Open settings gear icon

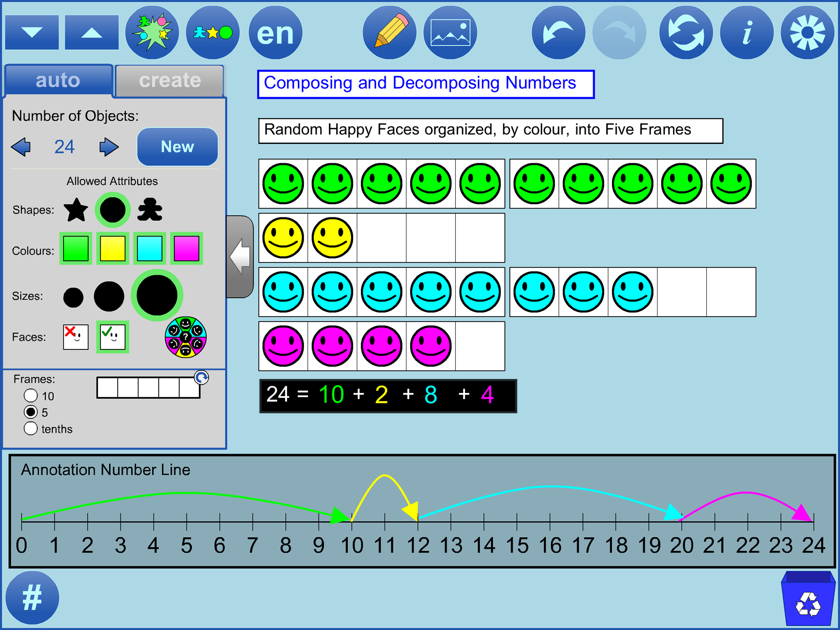pyautogui.click(x=807, y=33)
